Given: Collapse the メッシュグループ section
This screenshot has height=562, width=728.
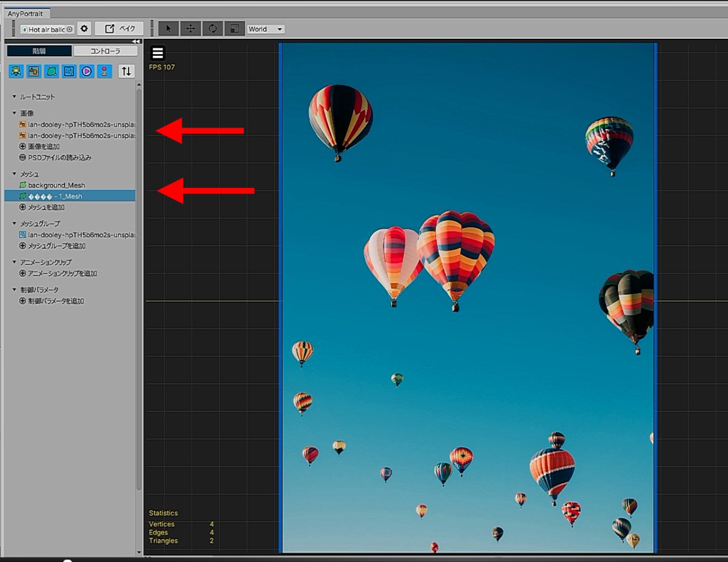Looking at the screenshot, I should click(x=14, y=224).
